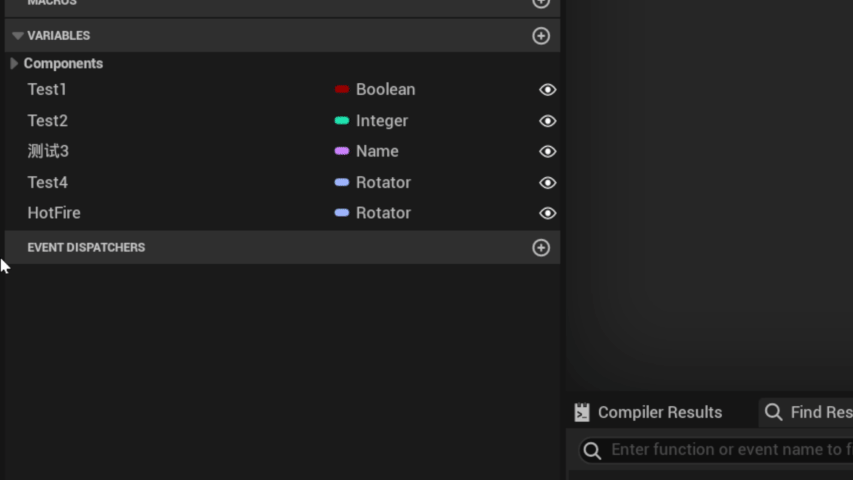
Task: Add a new variable with plus icon
Action: pos(541,36)
